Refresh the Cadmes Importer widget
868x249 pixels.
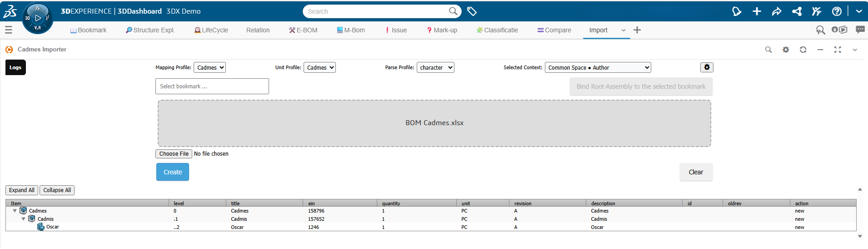point(803,50)
